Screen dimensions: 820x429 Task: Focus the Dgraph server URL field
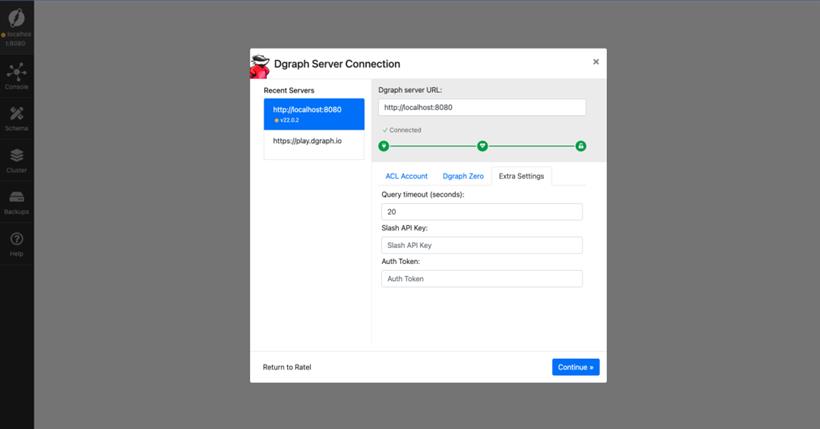(482, 107)
